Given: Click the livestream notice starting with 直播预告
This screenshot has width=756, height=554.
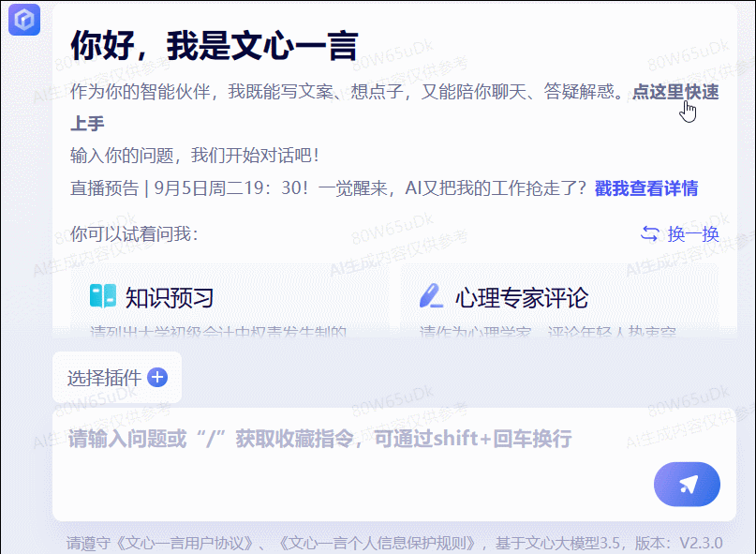Looking at the screenshot, I should click(x=328, y=188).
